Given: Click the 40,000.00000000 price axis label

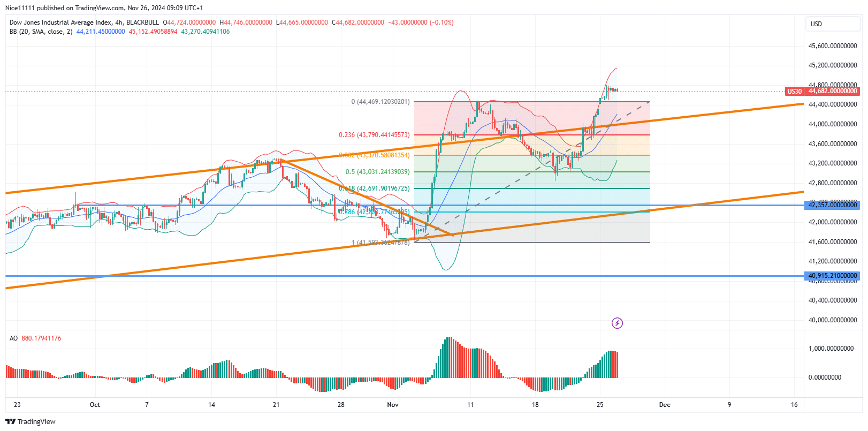Looking at the screenshot, I should click(x=833, y=320).
